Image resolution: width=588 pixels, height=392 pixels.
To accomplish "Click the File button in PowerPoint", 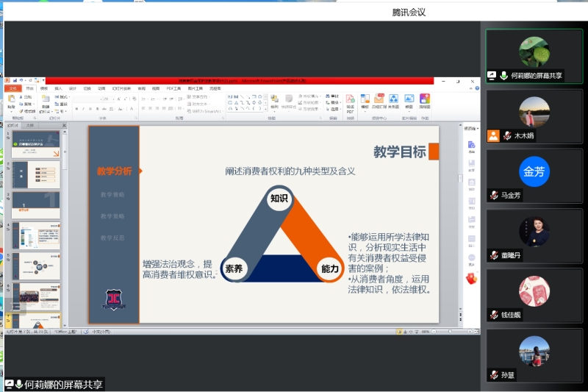I will pos(12,88).
